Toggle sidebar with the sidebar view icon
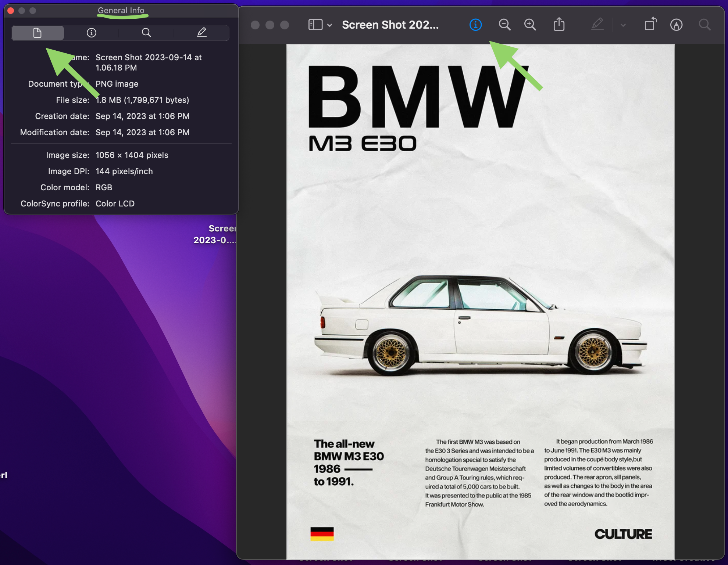 tap(315, 25)
